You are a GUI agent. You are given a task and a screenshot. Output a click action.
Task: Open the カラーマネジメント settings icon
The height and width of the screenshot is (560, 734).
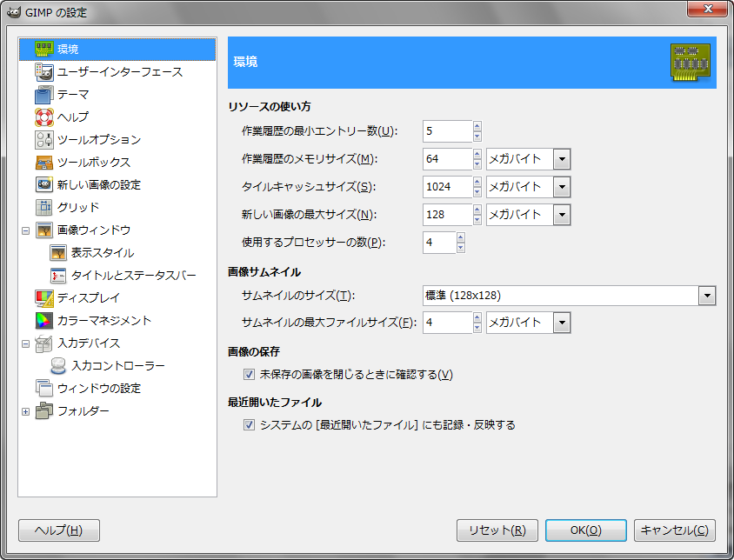(45, 321)
